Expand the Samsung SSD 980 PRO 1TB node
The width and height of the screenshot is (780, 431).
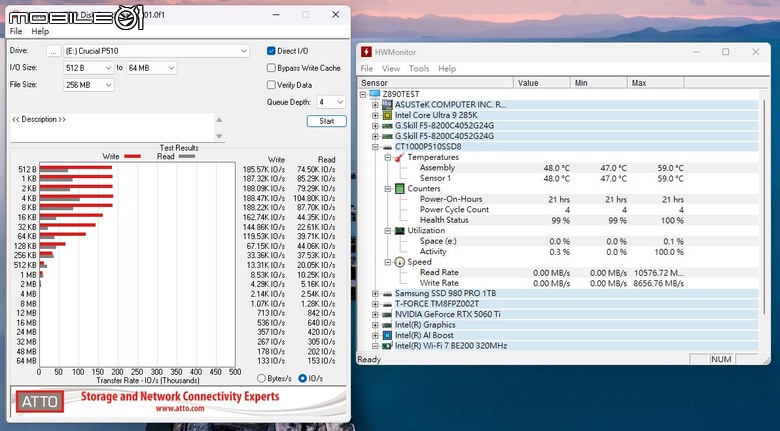click(375, 294)
